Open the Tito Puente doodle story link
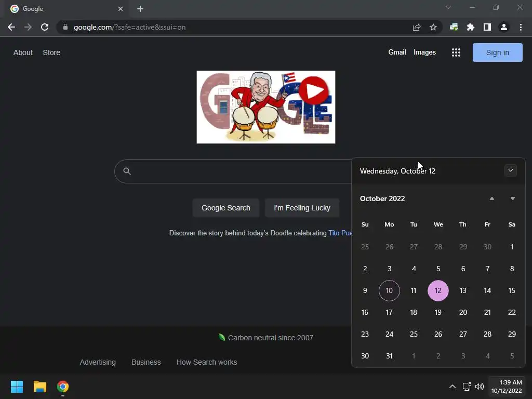 point(340,233)
